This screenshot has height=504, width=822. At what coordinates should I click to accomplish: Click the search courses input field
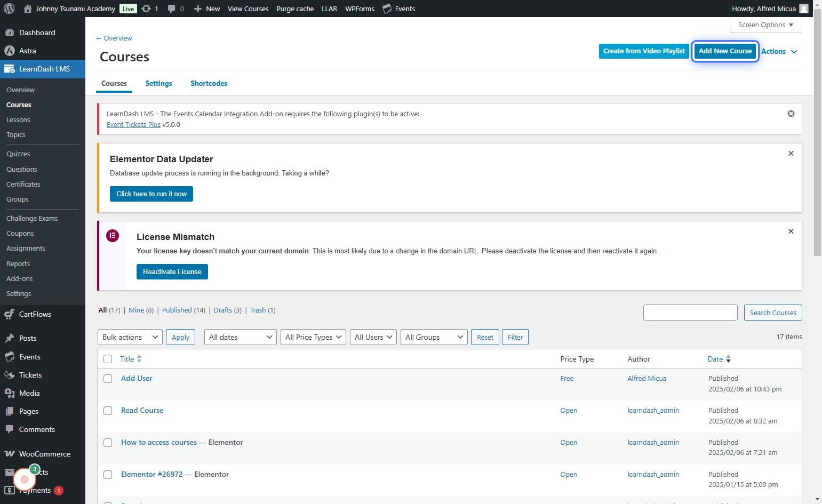click(690, 313)
